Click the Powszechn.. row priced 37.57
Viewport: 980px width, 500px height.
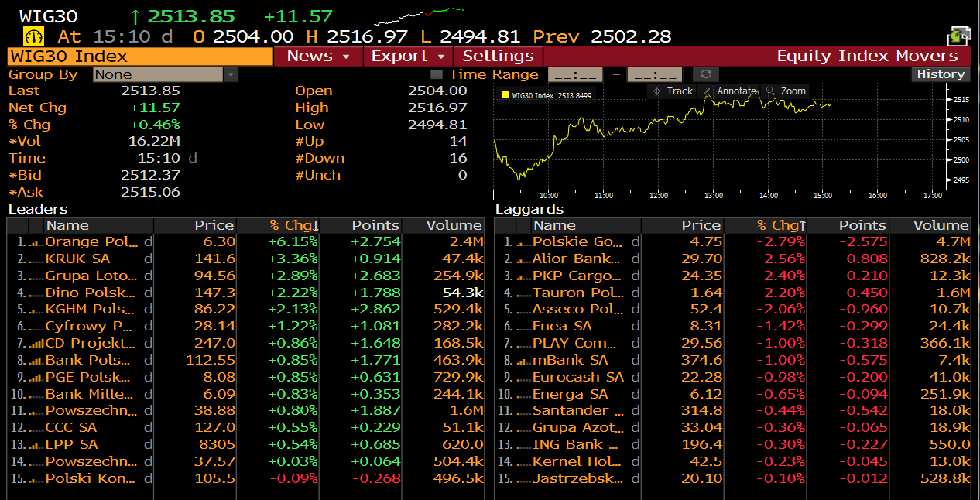(246, 461)
